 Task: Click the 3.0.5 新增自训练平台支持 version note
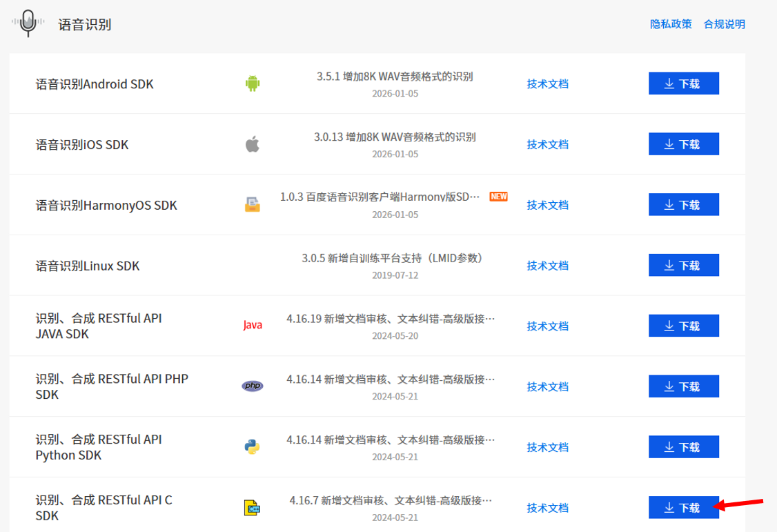[x=392, y=258]
